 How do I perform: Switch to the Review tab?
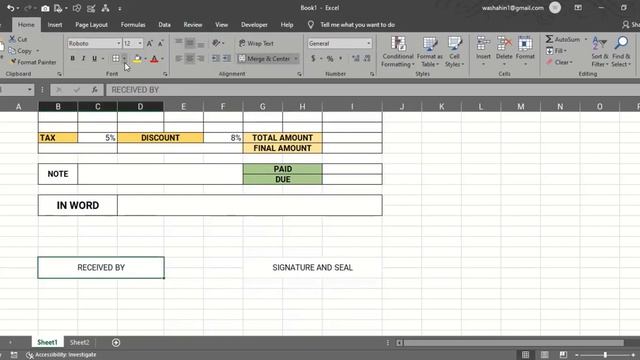(193, 25)
